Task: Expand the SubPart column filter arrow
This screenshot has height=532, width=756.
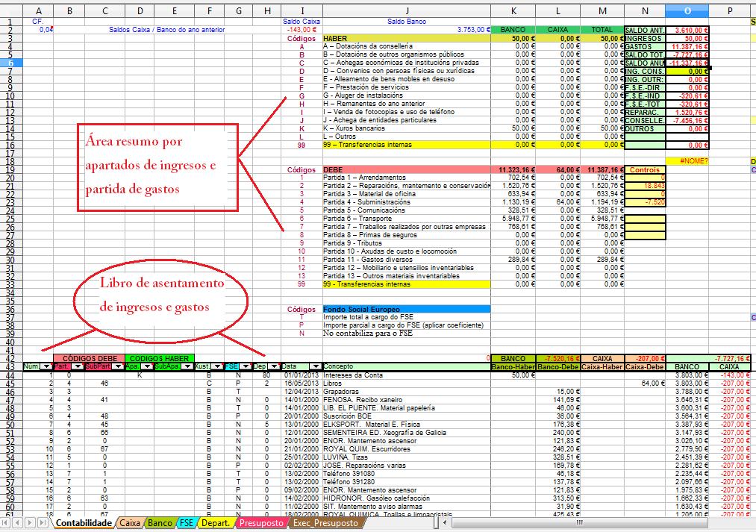Action: 117,366
